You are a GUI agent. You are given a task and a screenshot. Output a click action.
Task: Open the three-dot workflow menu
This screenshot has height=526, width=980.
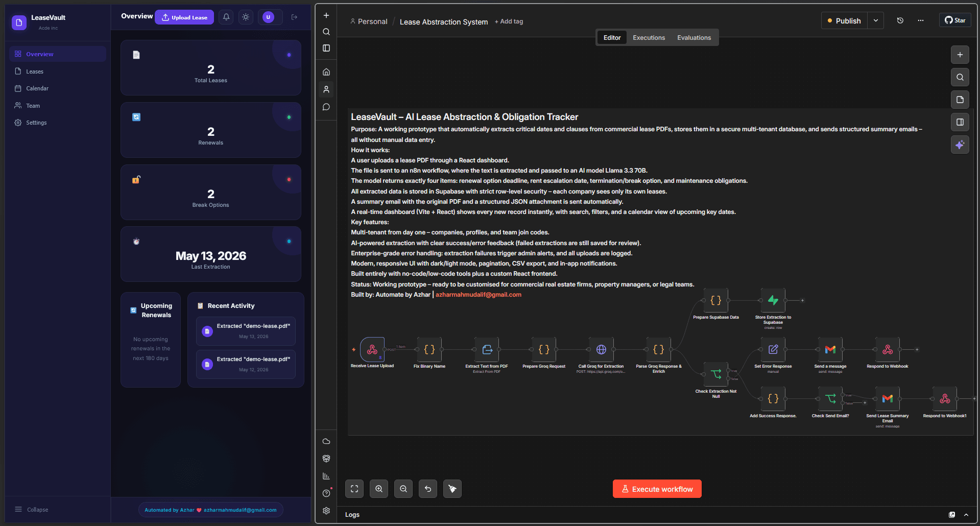(x=921, y=20)
